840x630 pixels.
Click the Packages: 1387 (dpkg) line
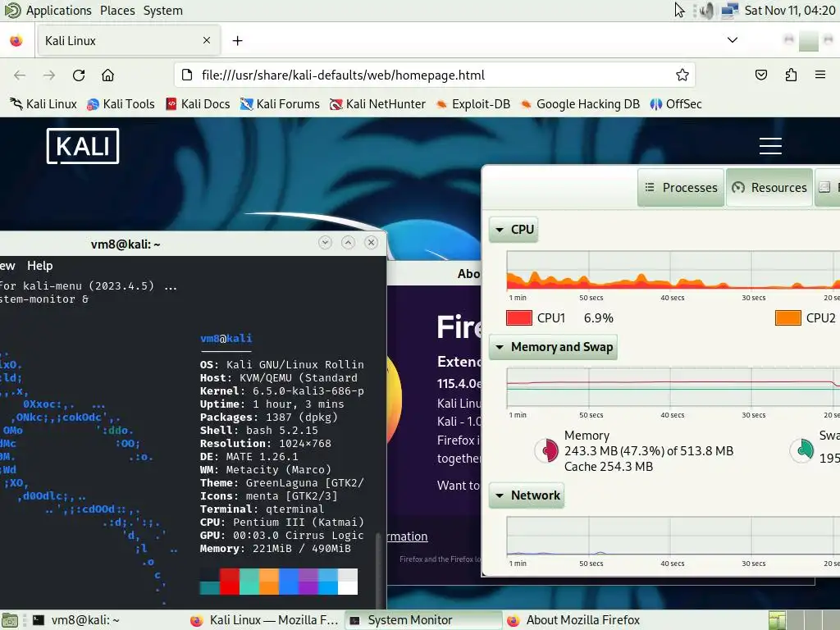click(269, 418)
